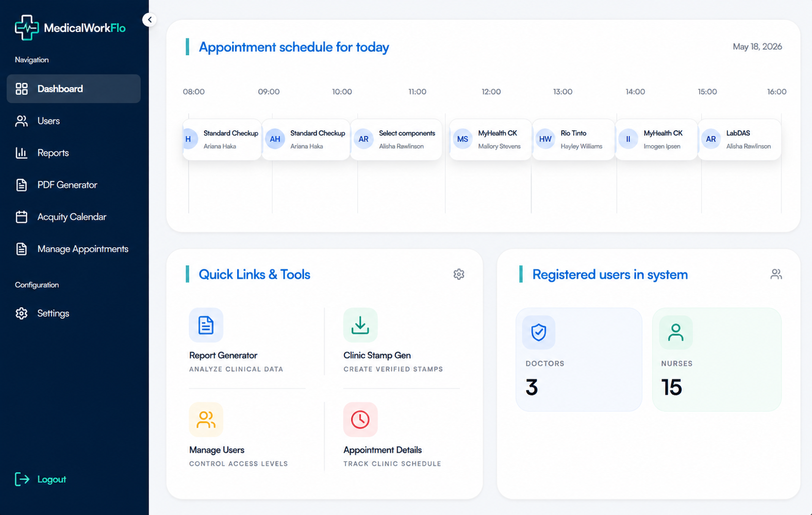This screenshot has width=812, height=515.
Task: Click the Report Generator document icon
Action: (x=206, y=325)
